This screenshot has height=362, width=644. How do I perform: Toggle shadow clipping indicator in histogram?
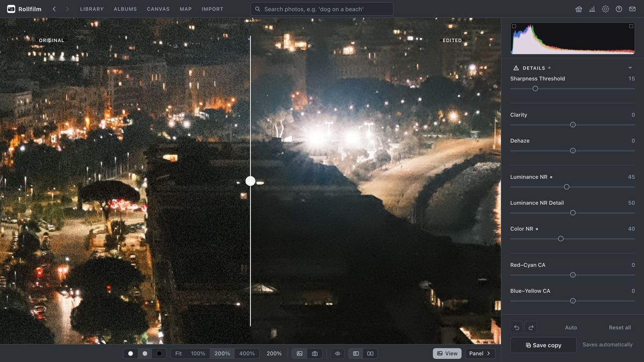(x=514, y=26)
